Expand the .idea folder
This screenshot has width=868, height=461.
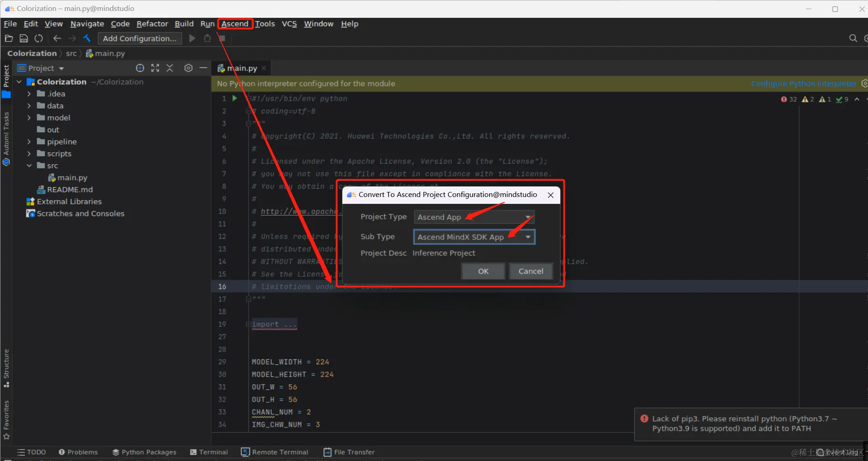coord(29,94)
